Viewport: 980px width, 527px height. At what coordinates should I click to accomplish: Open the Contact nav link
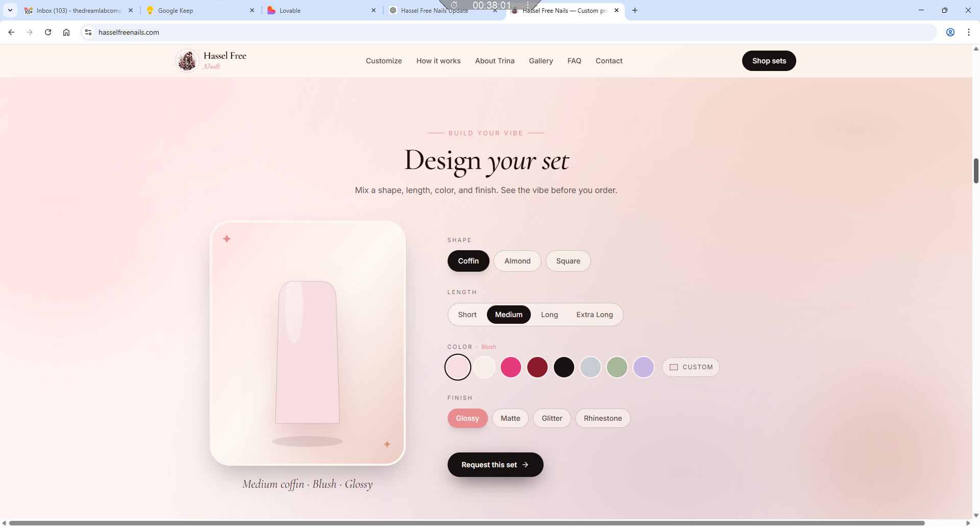(x=609, y=61)
